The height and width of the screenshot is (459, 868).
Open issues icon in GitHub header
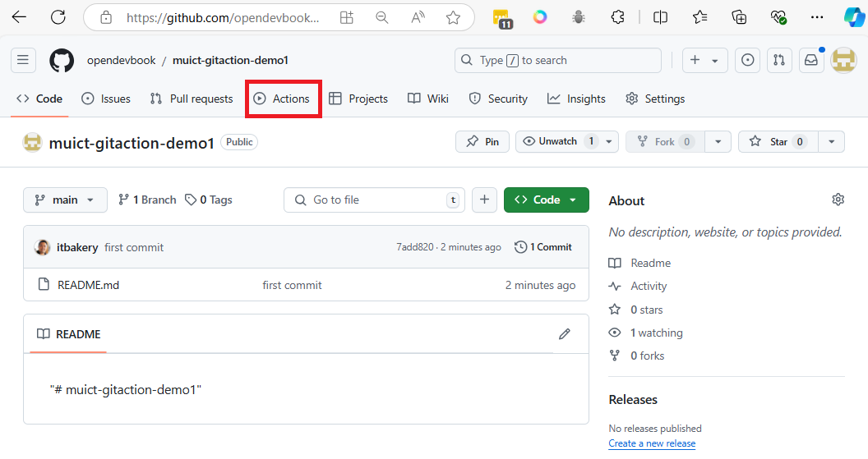(747, 60)
